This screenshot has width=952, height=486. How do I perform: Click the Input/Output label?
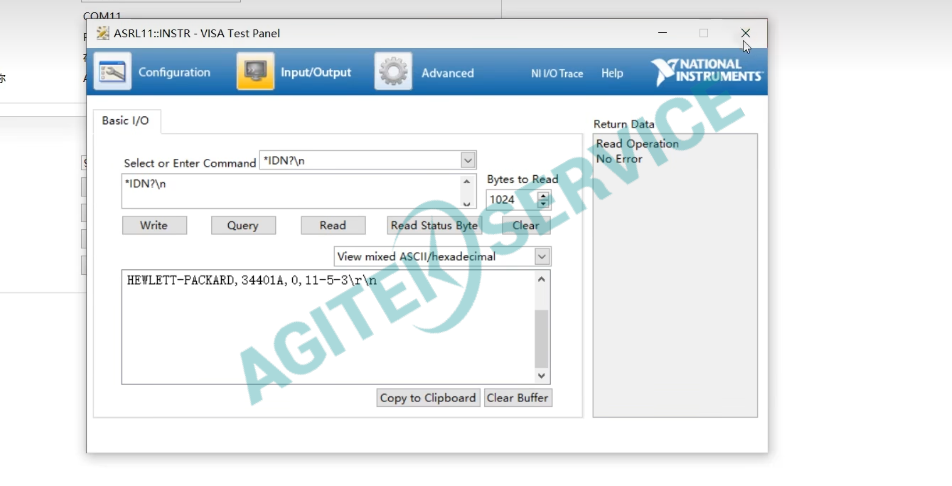tap(316, 72)
